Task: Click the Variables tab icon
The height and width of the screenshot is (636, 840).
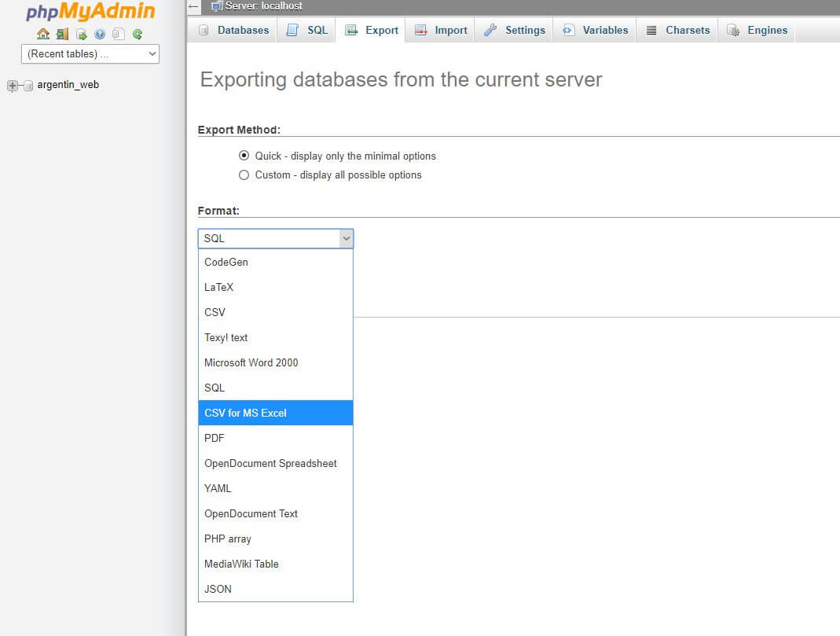Action: pyautogui.click(x=568, y=30)
